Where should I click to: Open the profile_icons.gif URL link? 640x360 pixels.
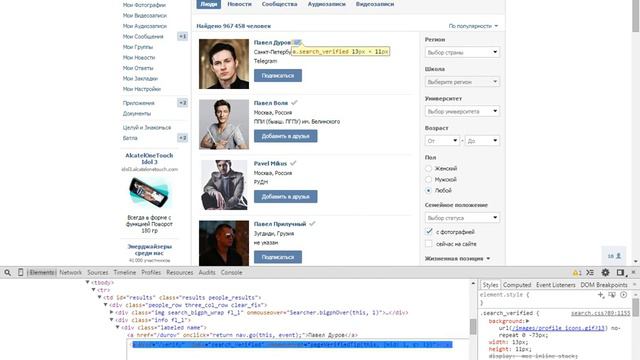pyautogui.click(x=558, y=328)
